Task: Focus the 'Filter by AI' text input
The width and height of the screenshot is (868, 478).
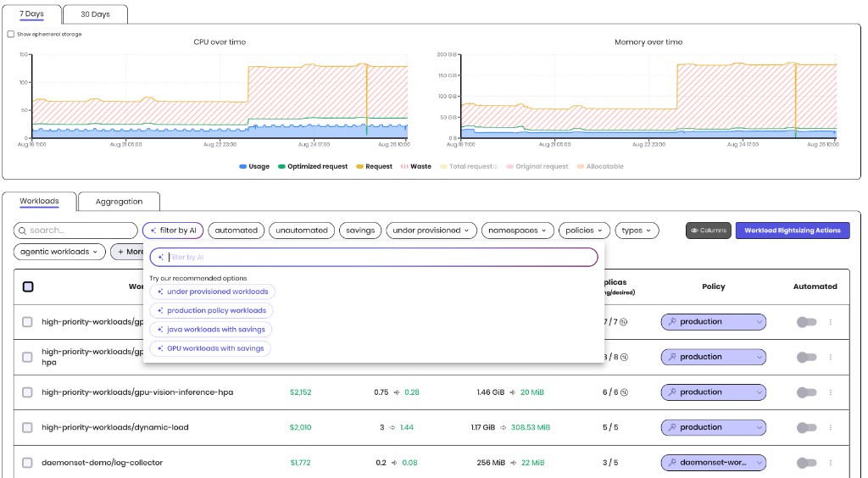Action: [374, 258]
